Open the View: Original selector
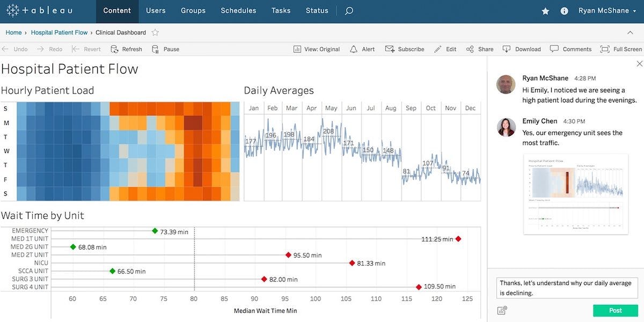The width and height of the screenshot is (644, 322). [318, 49]
